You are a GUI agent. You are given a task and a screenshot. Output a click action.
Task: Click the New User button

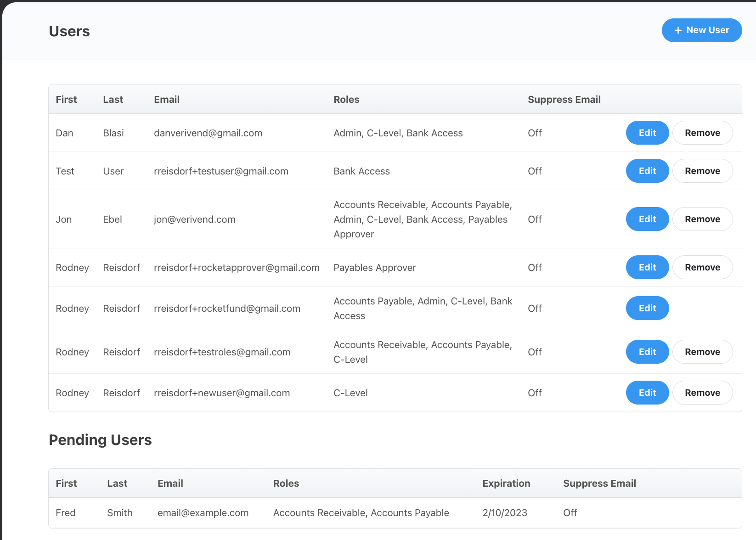pos(702,30)
